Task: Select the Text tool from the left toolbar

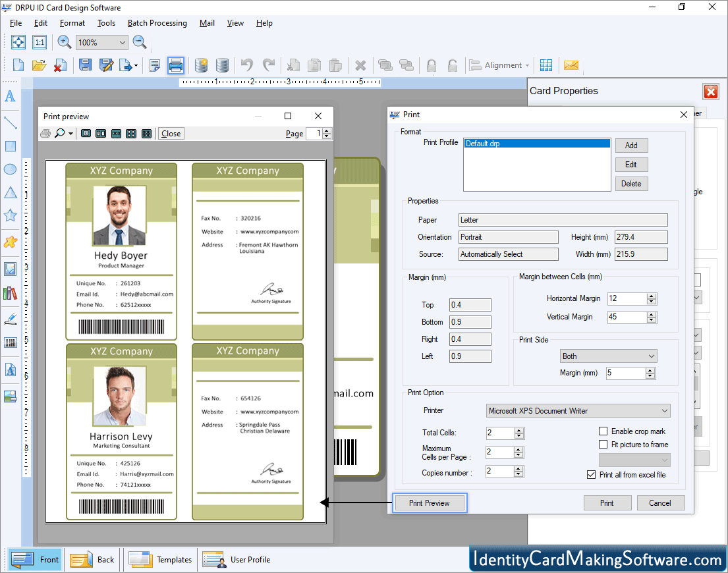Action: 10,96
